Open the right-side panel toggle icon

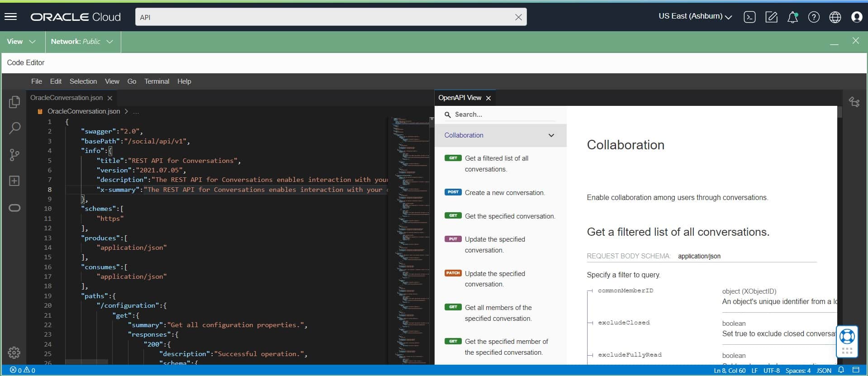point(854,102)
